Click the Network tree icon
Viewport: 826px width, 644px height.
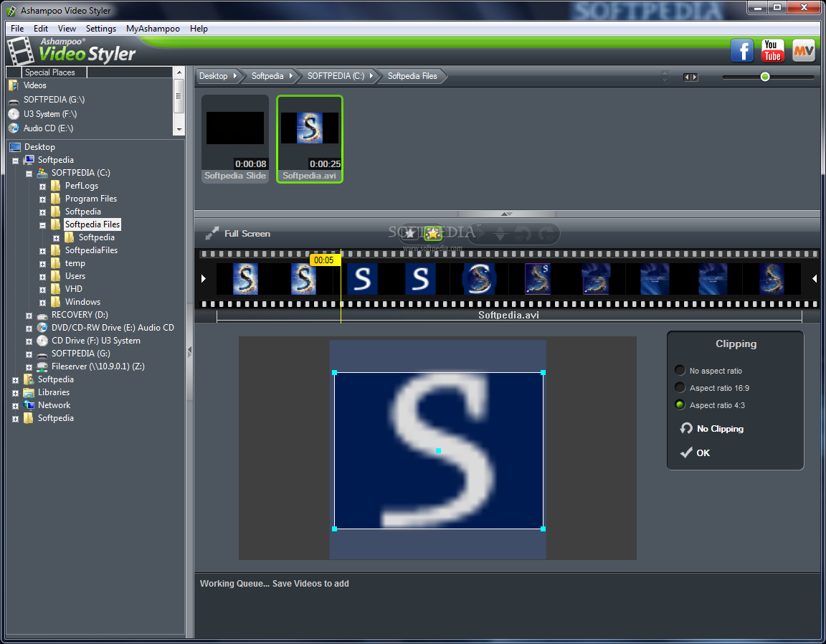point(29,404)
